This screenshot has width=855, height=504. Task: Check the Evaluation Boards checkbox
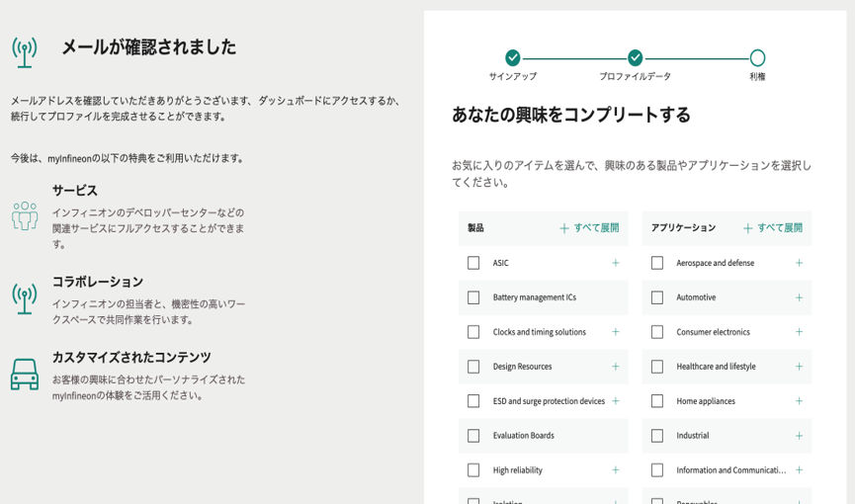473,435
